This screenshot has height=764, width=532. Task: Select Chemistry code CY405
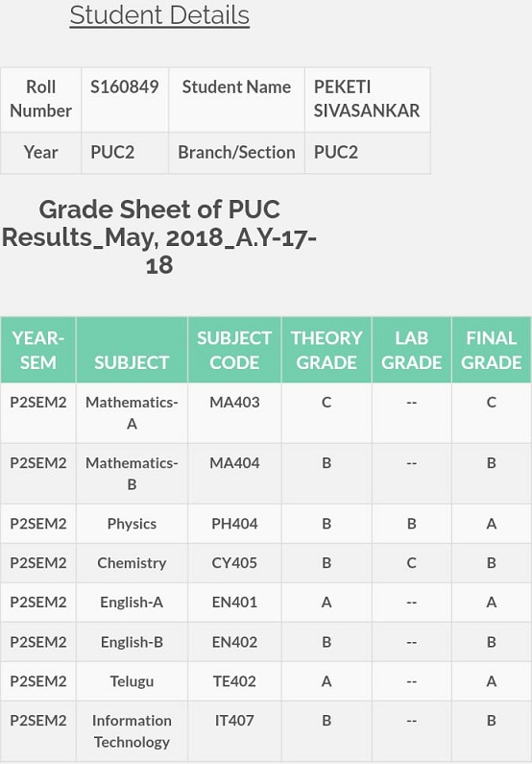tap(234, 563)
